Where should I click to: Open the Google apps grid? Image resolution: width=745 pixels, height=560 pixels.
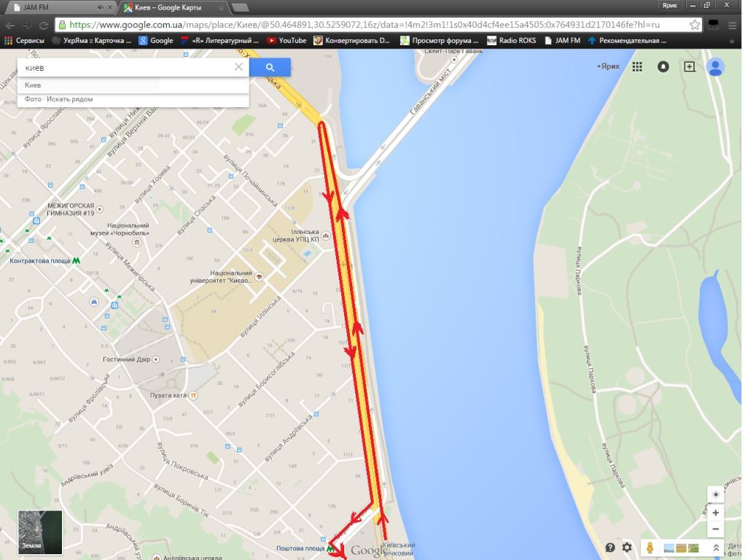(x=637, y=67)
